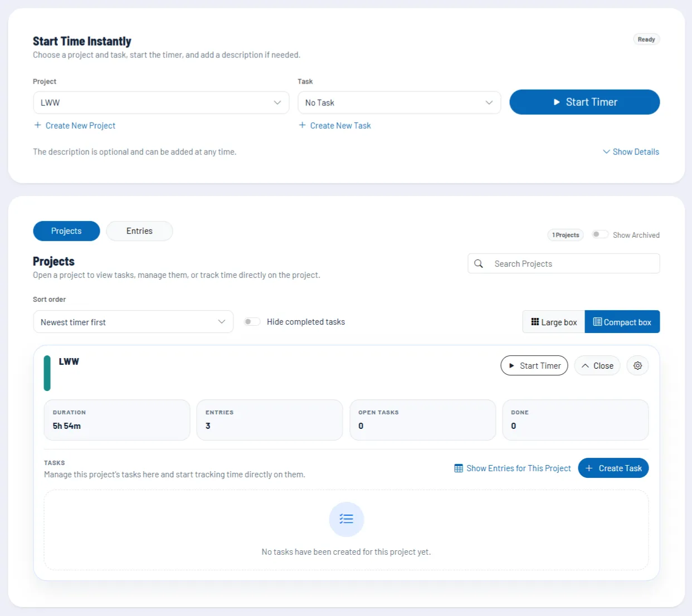
Task: Click the empty task list icon
Action: coord(347,519)
